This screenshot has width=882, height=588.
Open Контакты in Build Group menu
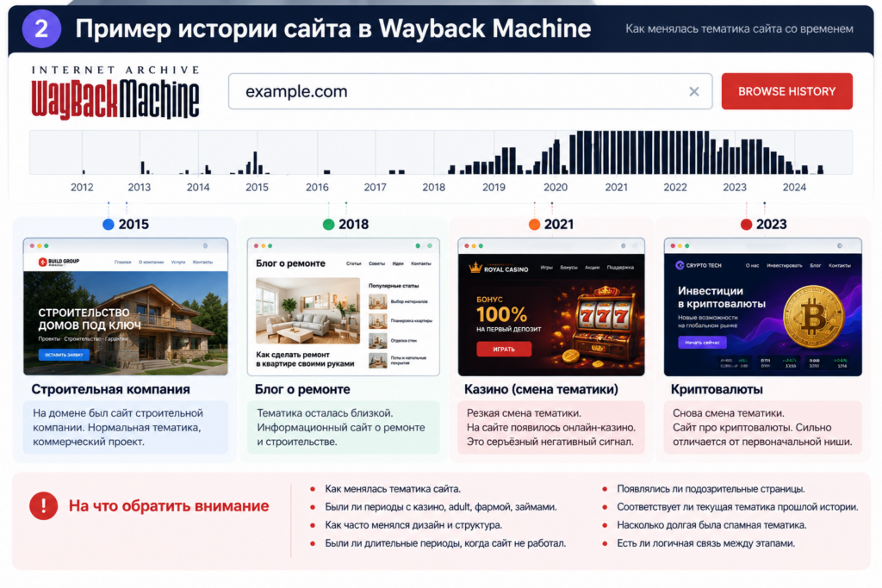pyautogui.click(x=202, y=262)
